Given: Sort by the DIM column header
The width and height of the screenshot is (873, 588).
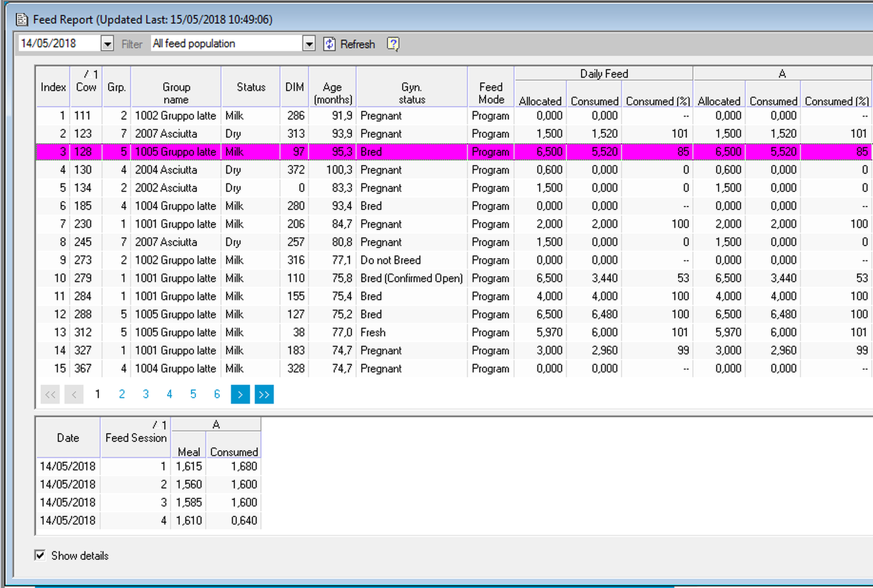Looking at the screenshot, I should (294, 87).
